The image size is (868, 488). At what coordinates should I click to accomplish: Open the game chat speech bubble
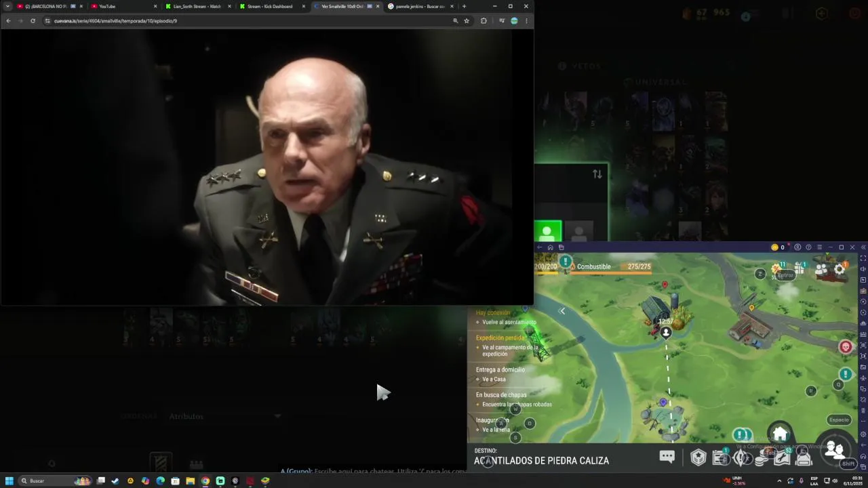click(667, 457)
